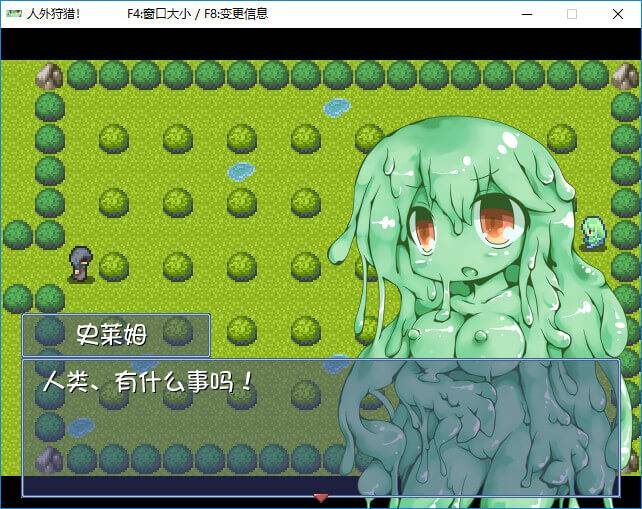Click the water puddle left of slime portrait
Viewport: 642px width, 509px height.
pyautogui.click(x=240, y=171)
